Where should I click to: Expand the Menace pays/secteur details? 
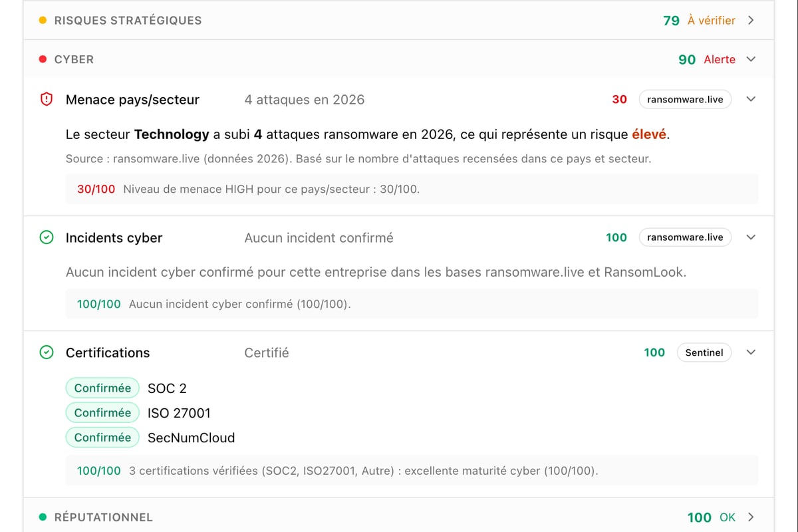751,99
